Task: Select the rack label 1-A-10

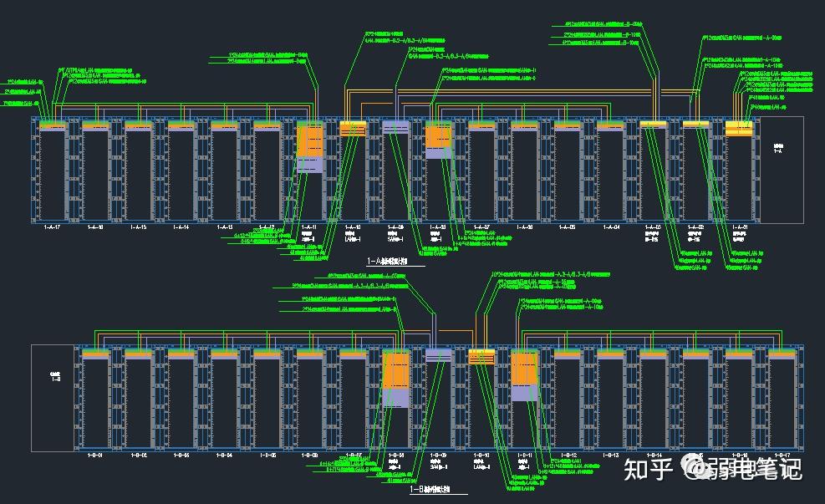Action: point(353,227)
